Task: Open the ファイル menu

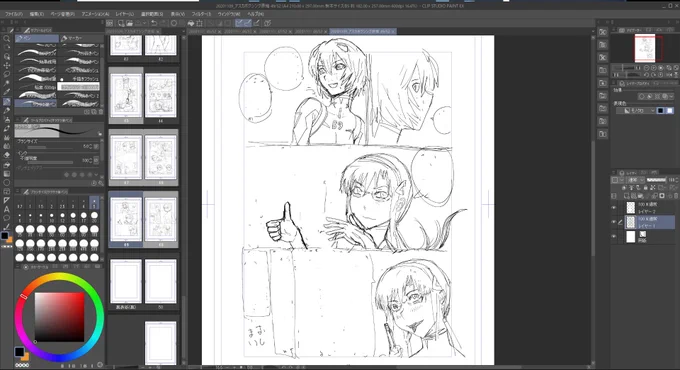Action: (13, 14)
